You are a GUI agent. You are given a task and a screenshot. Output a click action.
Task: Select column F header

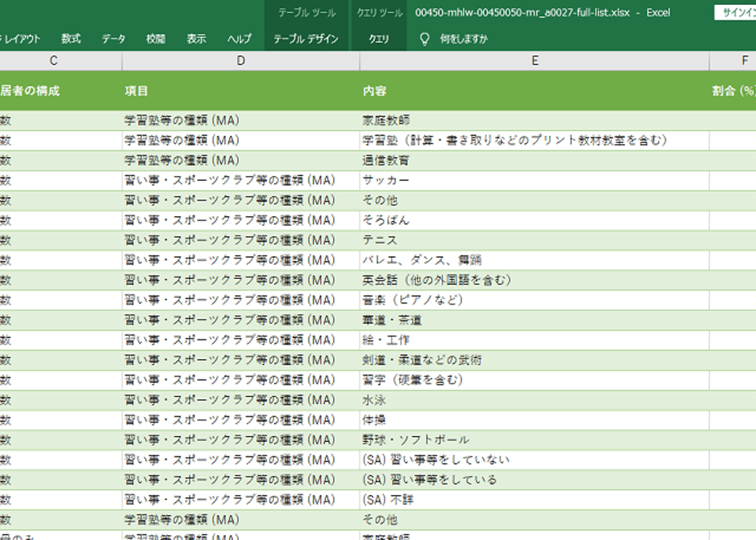(x=733, y=61)
